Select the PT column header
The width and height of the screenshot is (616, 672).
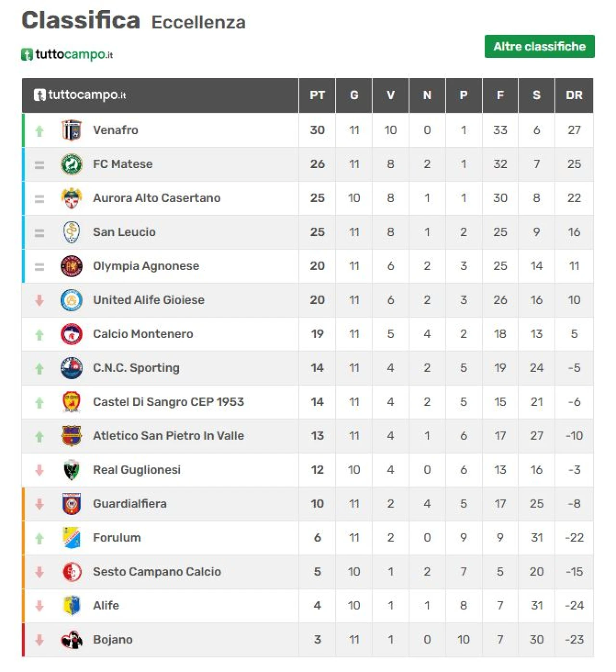pos(317,95)
